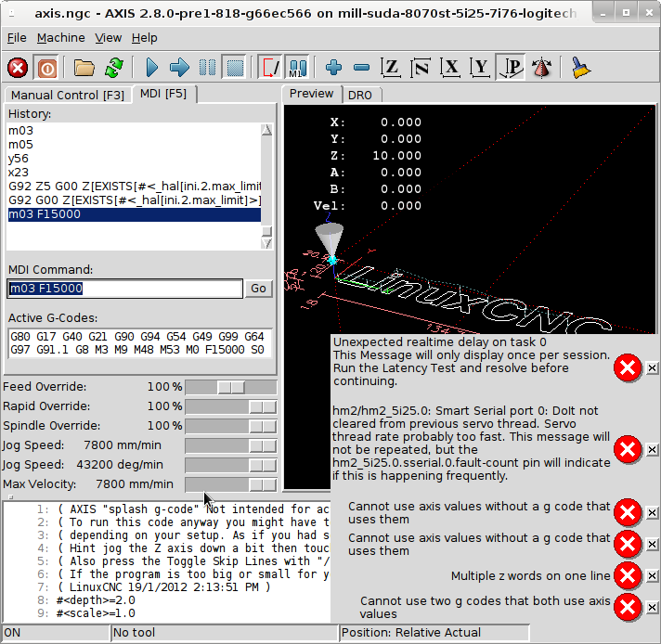Select the Preview tab
The width and height of the screenshot is (661, 644).
(x=312, y=94)
